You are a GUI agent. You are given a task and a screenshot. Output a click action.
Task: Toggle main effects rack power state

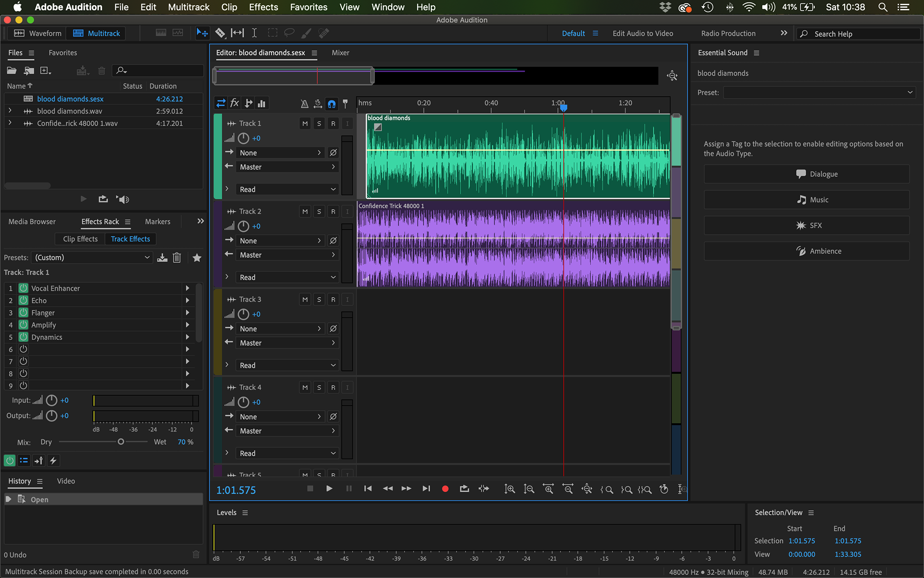tap(10, 460)
